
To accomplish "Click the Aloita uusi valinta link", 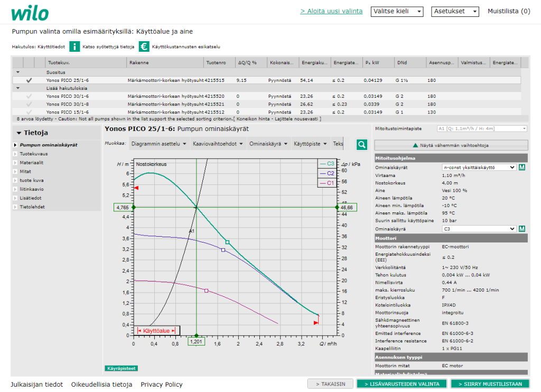I will point(331,11).
